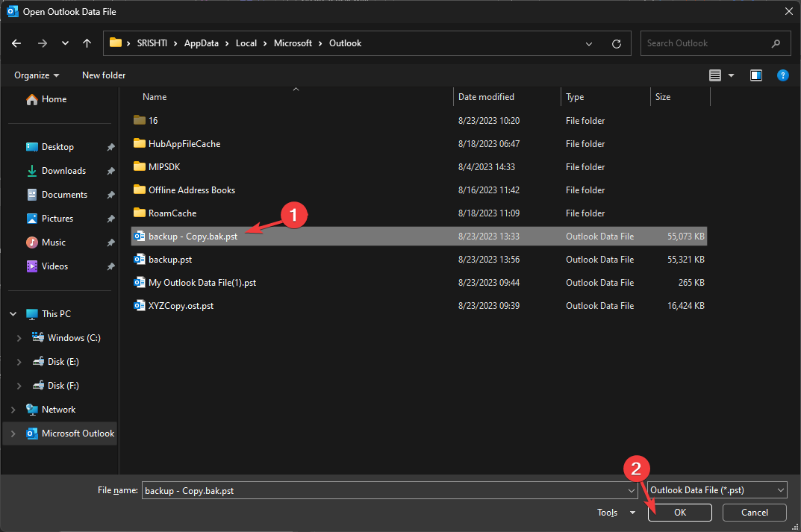Open the recent locations chevron
Screen dimensions: 801x532
65,43
